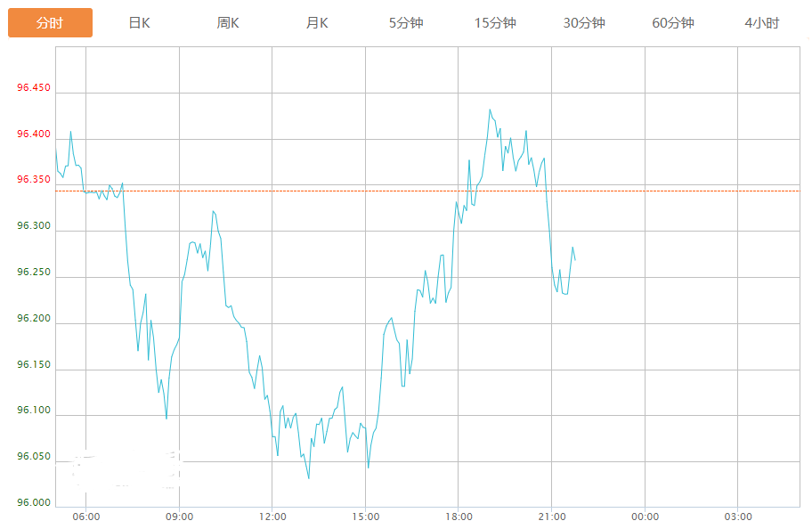
Task: Click the 96.000 price axis label
Action: pyautogui.click(x=34, y=502)
